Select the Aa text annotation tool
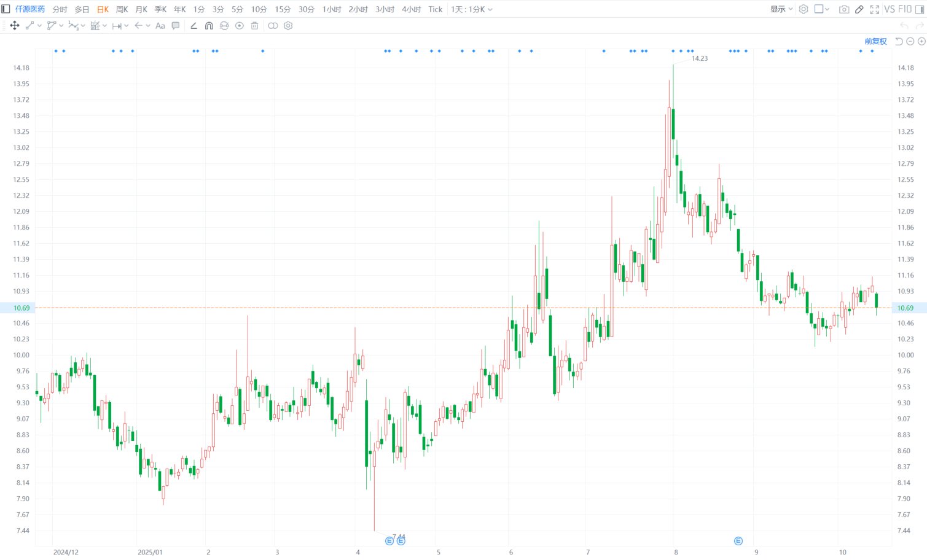927x560 pixels. point(160,26)
